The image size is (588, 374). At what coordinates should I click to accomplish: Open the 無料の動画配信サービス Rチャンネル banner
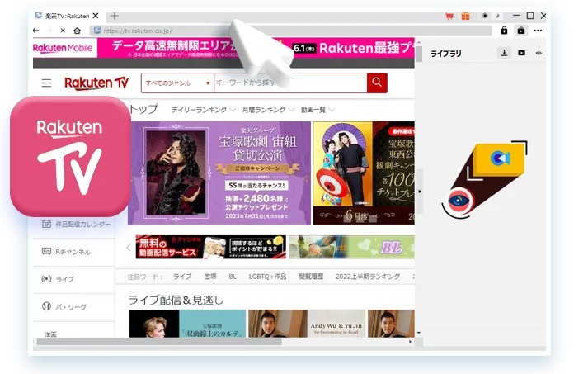coord(211,247)
